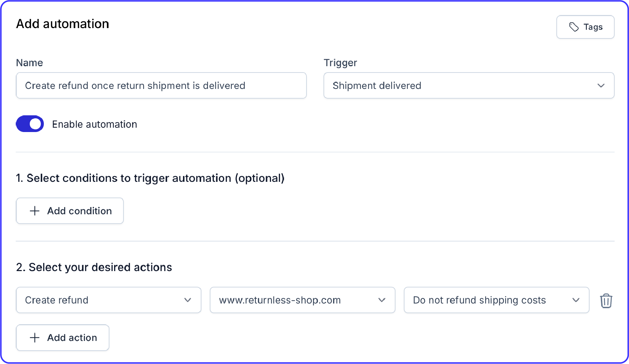Click the tag icon in Tags button
629x364 pixels.
[x=574, y=27]
